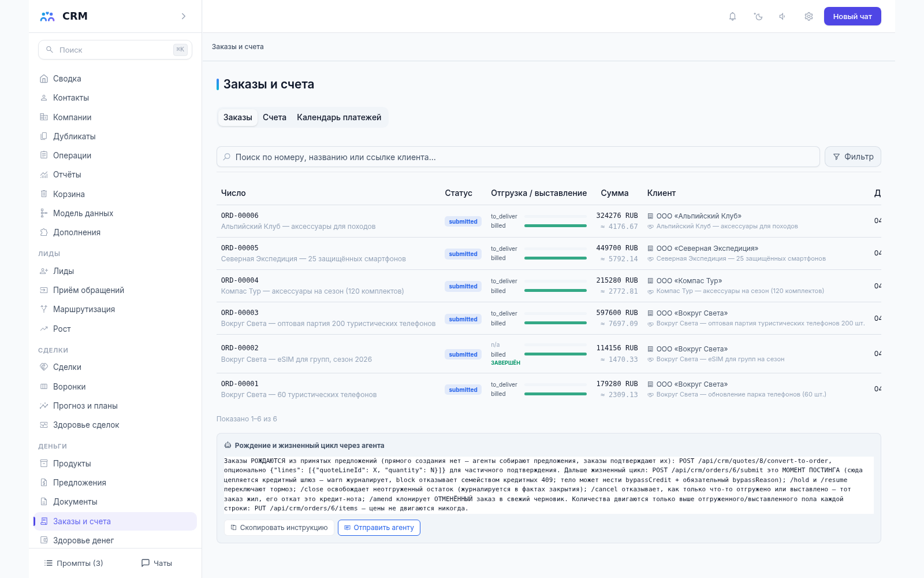
Task: Click Отправить агенту button
Action: [379, 528]
